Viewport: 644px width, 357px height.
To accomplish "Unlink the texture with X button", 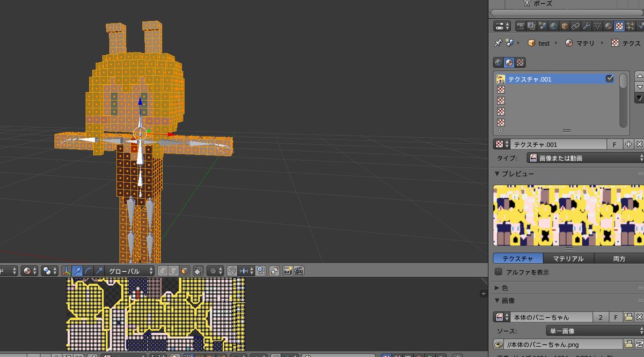I will click(x=639, y=144).
